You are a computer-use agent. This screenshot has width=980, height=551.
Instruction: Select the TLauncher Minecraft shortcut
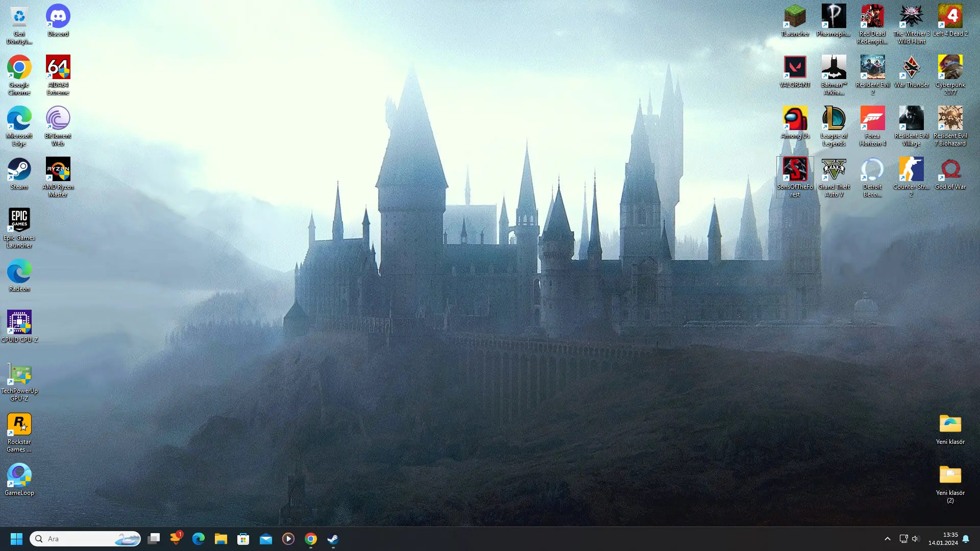[795, 21]
